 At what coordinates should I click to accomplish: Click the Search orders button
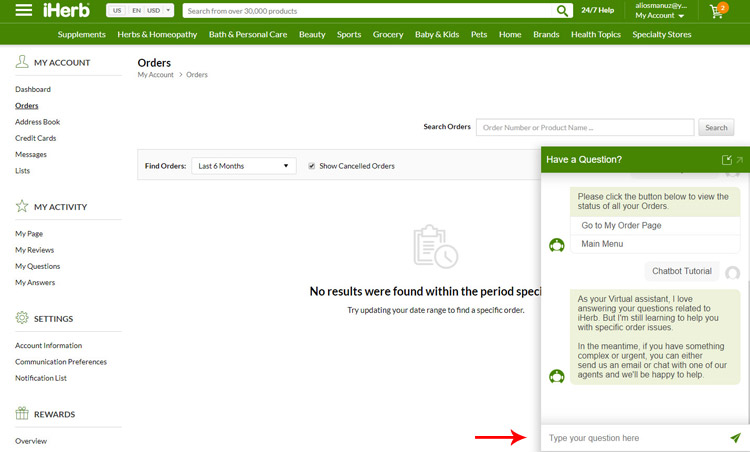tap(716, 127)
